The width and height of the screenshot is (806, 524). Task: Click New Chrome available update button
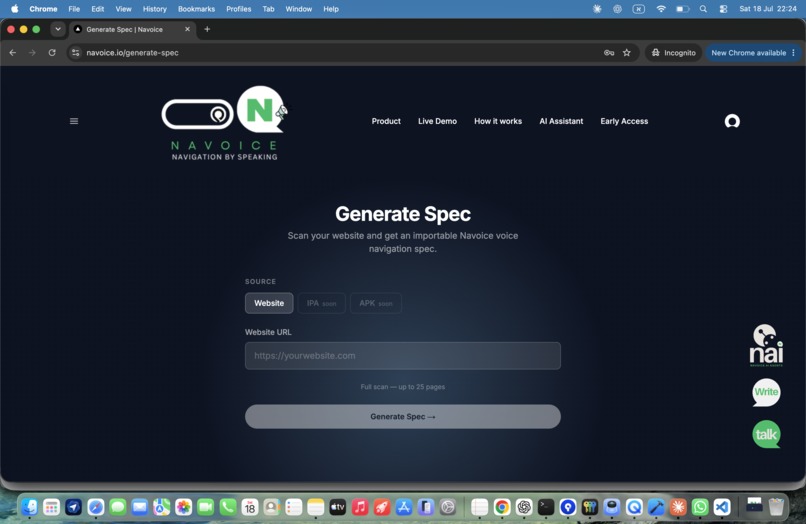point(753,52)
